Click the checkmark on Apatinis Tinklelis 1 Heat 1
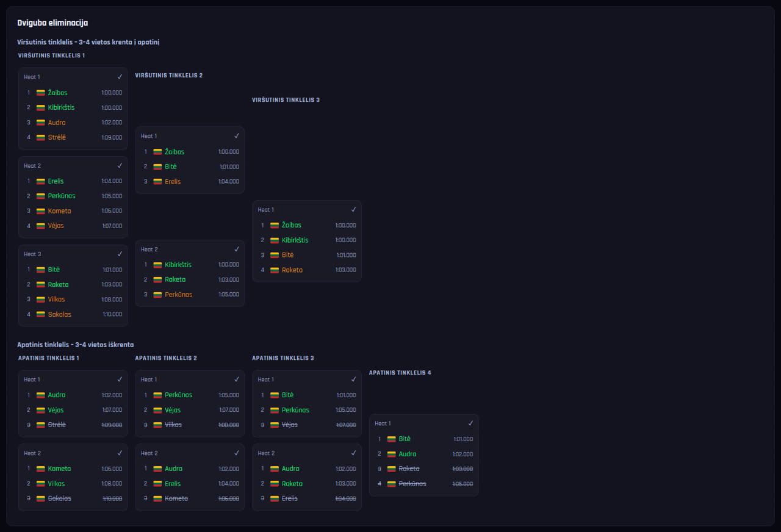This screenshot has width=781, height=532. pyautogui.click(x=120, y=379)
